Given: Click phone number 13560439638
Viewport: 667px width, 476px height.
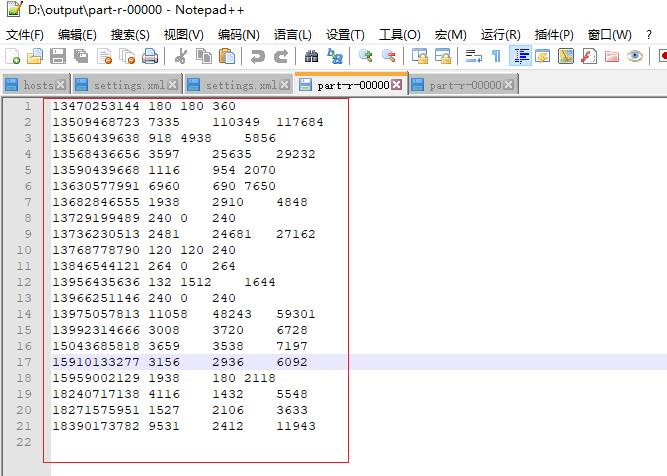Looking at the screenshot, I should [x=96, y=138].
